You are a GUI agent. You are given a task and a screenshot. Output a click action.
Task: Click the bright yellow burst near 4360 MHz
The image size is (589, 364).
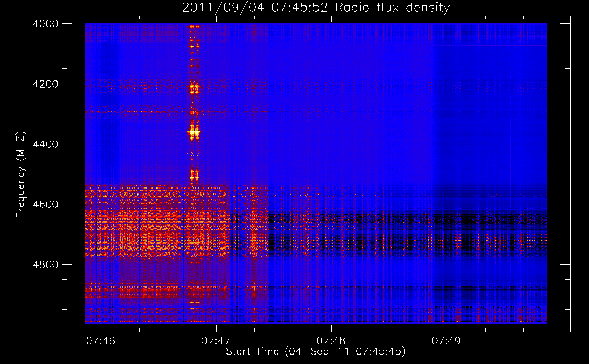194,132
